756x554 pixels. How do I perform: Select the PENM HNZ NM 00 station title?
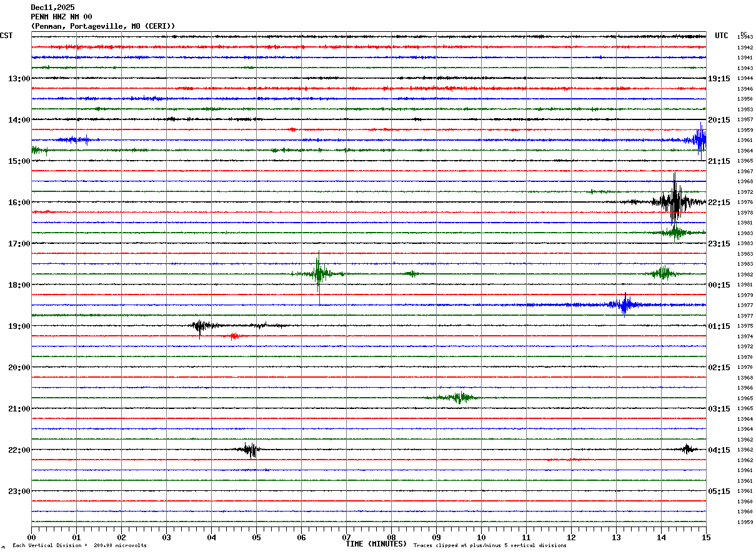61,17
